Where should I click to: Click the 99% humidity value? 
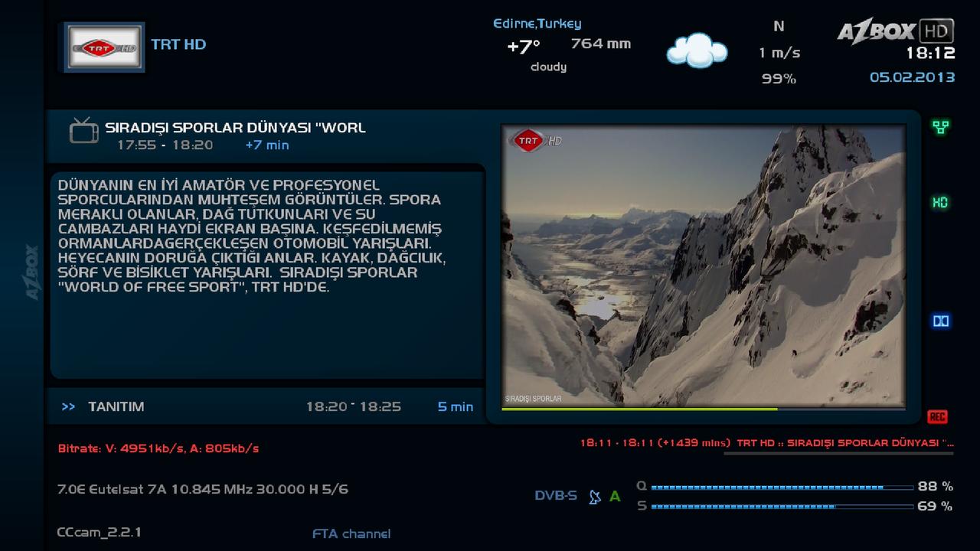(779, 78)
